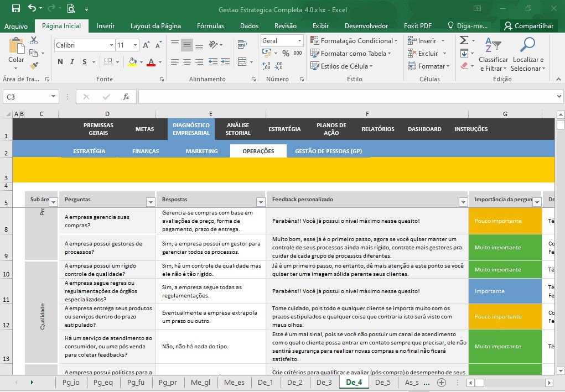This screenshot has height=392, width=565.
Task: Toggle bold formatting N button
Action: [60, 62]
